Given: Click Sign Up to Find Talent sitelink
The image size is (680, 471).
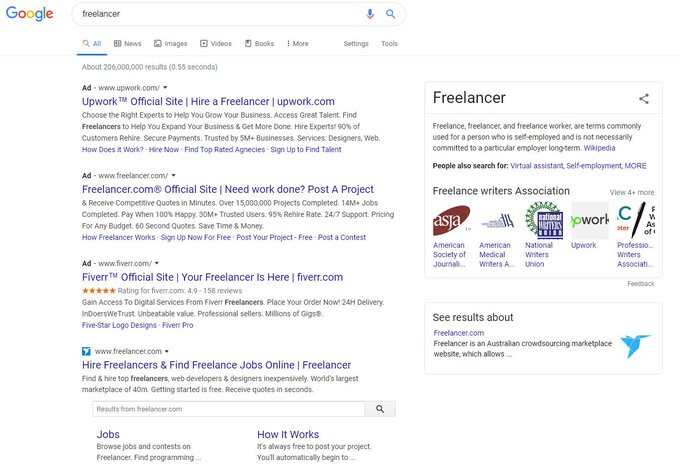Looking at the screenshot, I should point(306,150).
